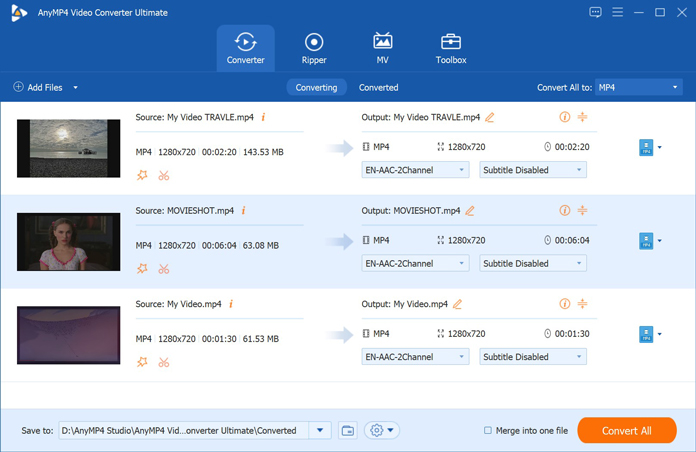The height and width of the screenshot is (452, 696).
Task: Open EN-AAC-2Channel audio dropdown for My Video TRAVLE.mp4
Action: [x=415, y=170]
